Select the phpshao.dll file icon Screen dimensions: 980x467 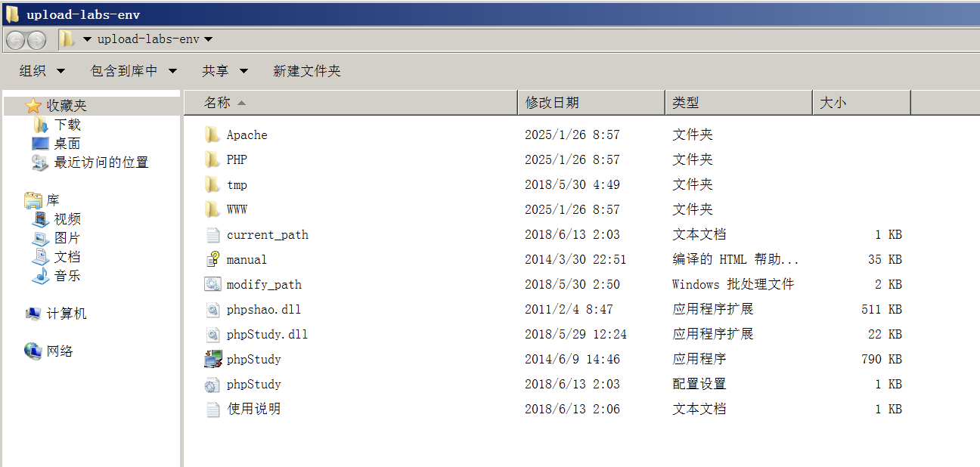click(x=212, y=310)
